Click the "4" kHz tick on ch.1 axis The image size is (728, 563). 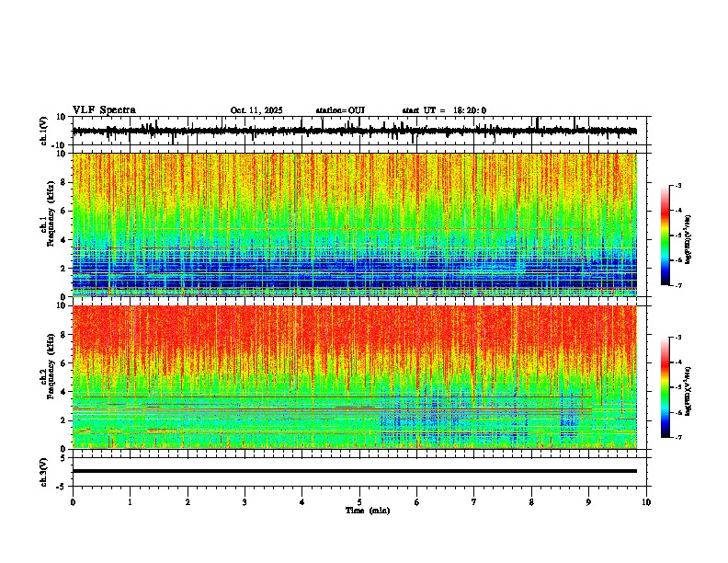64,240
